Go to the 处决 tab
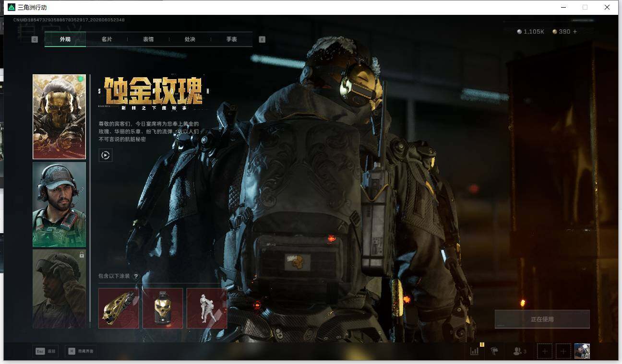622x364 pixels. (x=190, y=39)
